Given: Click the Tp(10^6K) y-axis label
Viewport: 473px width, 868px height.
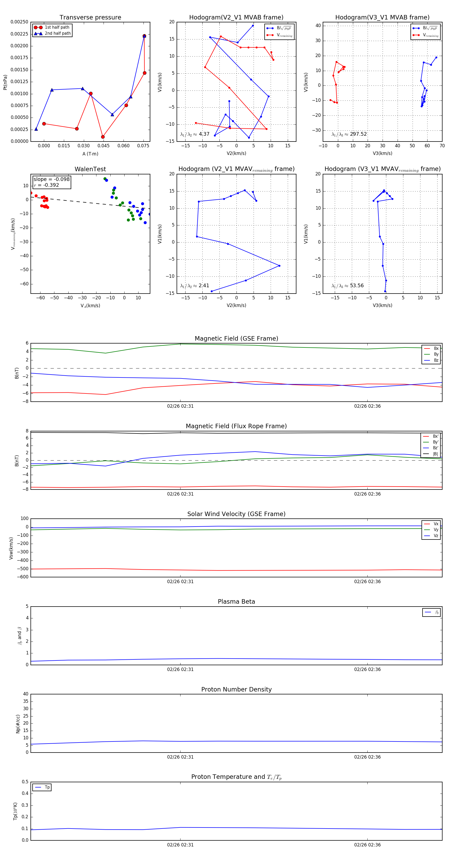Looking at the screenshot, I should 16,811.
